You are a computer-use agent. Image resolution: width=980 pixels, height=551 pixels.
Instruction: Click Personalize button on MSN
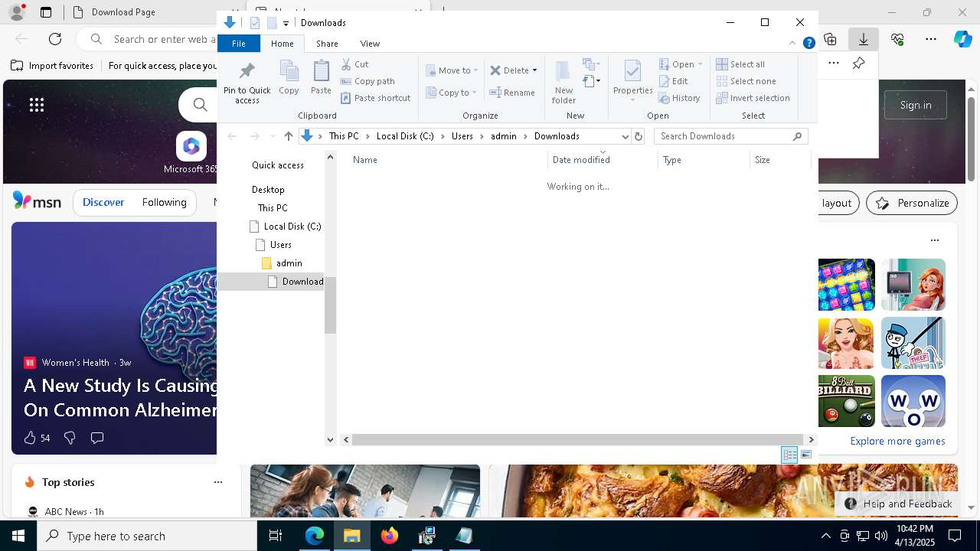[x=911, y=203]
